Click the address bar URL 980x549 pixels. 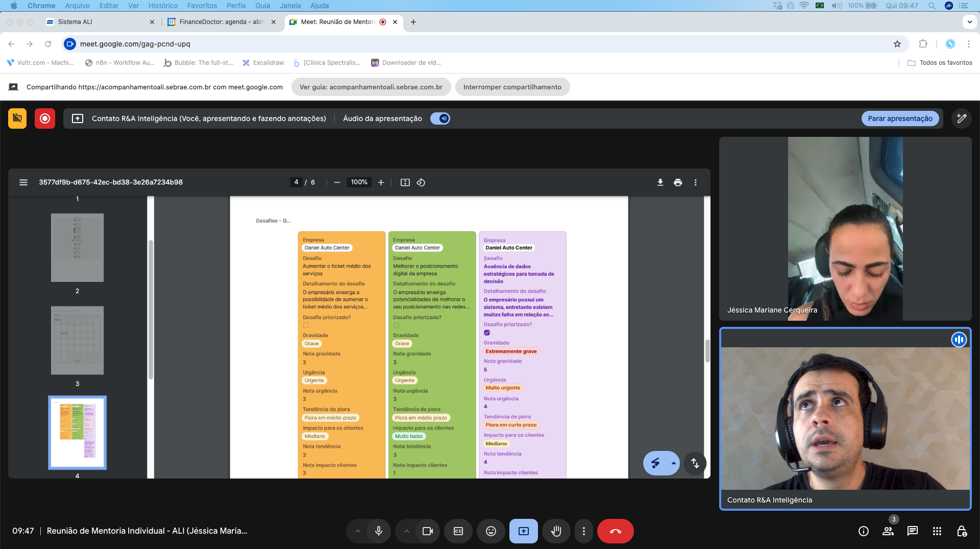click(x=135, y=44)
